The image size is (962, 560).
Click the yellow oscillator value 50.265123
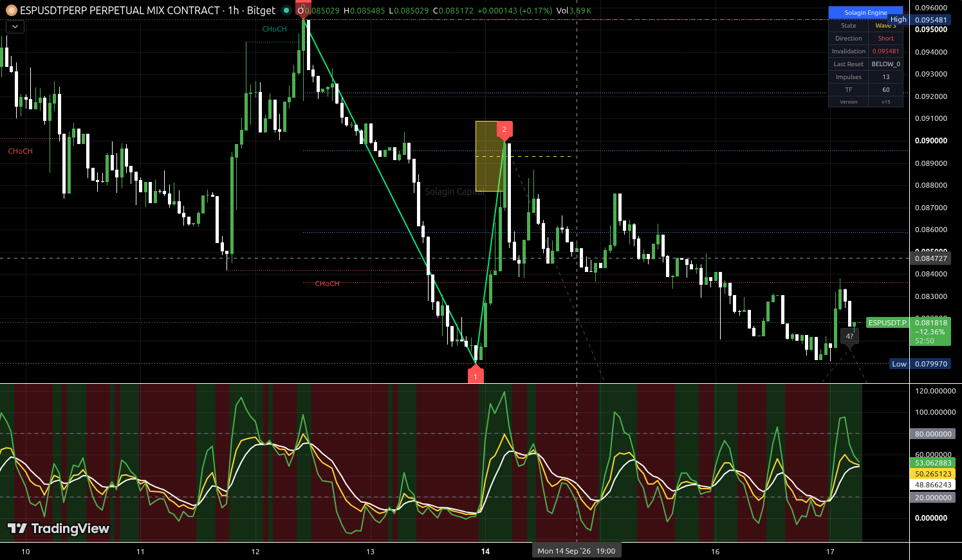[x=933, y=474]
